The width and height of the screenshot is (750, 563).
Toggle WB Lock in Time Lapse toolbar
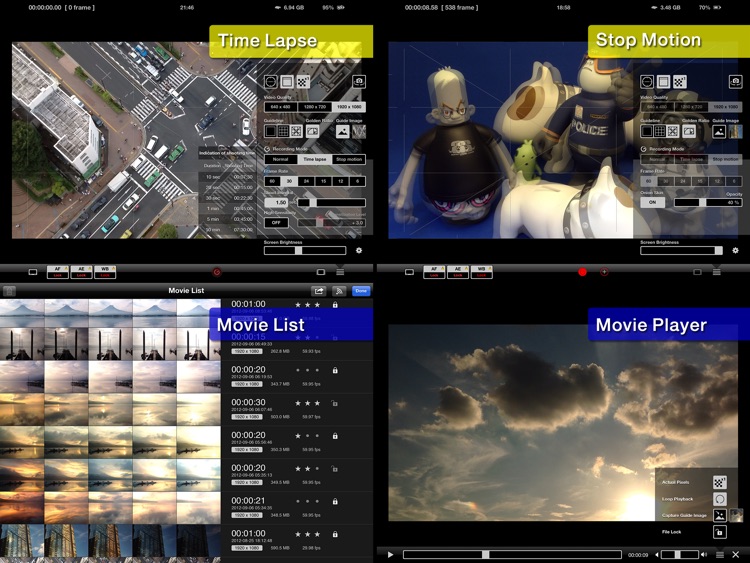click(x=105, y=272)
